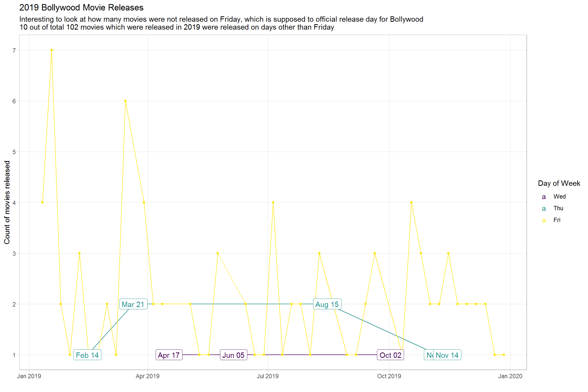The height and width of the screenshot is (392, 588).
Task: Click the Jun 05 date label
Action: [x=233, y=355]
